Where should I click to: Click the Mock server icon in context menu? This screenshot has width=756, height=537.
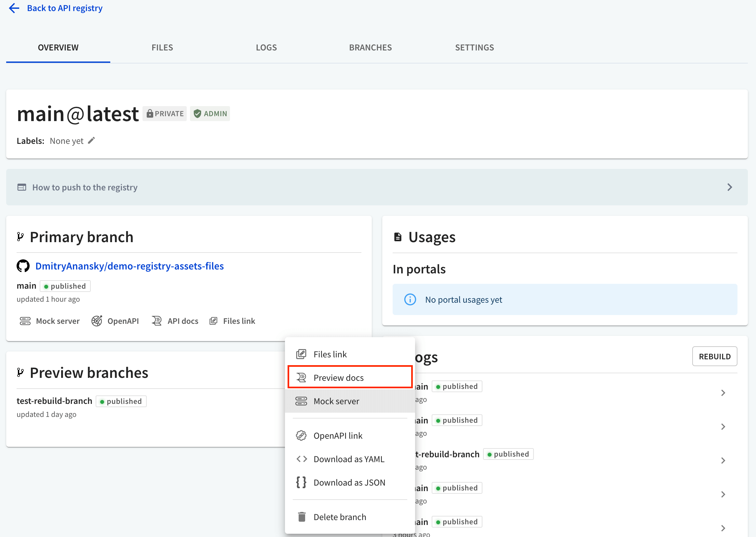point(301,401)
